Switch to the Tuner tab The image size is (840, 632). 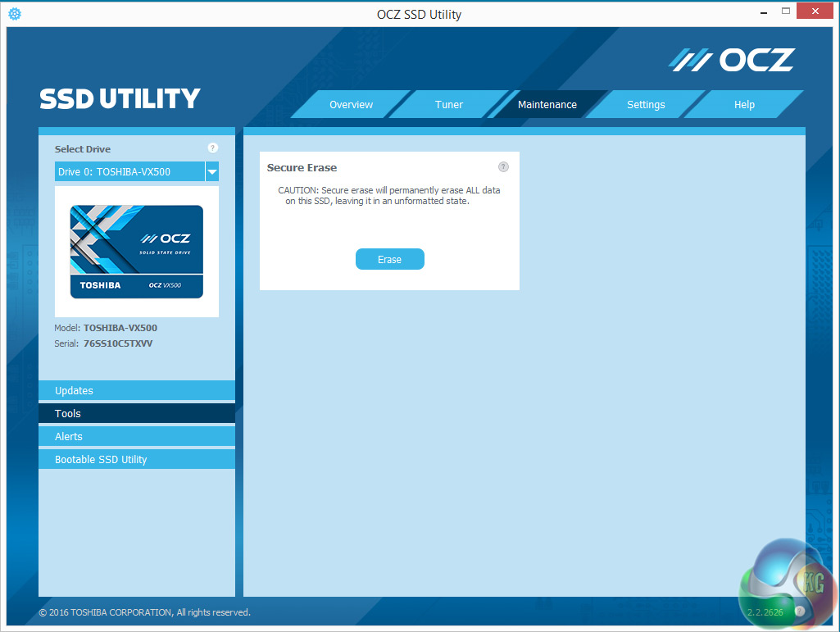click(x=449, y=105)
